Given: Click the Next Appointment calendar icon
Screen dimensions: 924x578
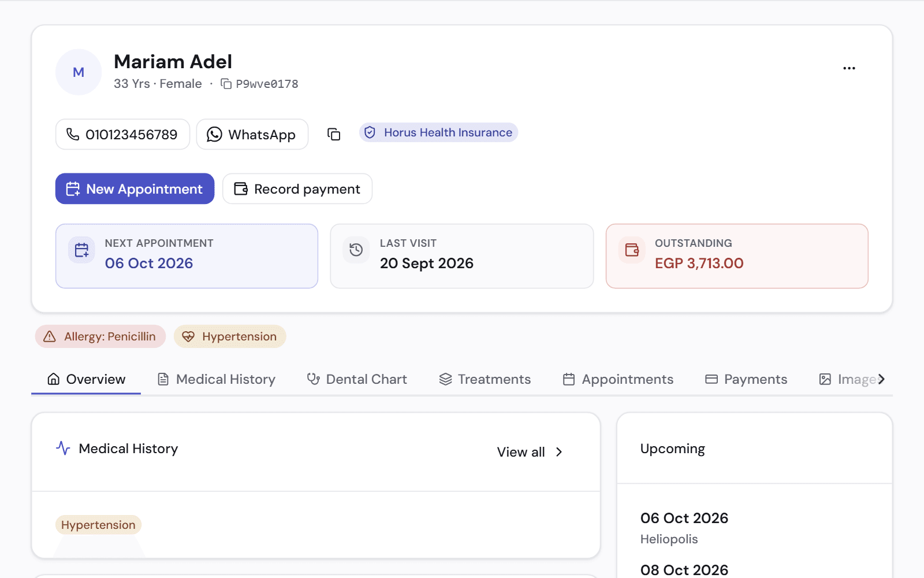Looking at the screenshot, I should pyautogui.click(x=81, y=250).
